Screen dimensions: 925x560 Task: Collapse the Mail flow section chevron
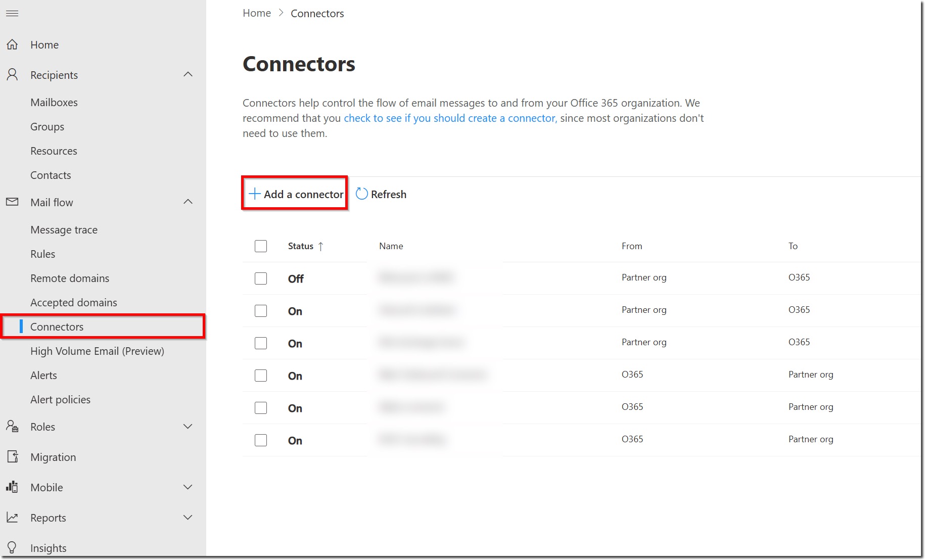pos(188,202)
